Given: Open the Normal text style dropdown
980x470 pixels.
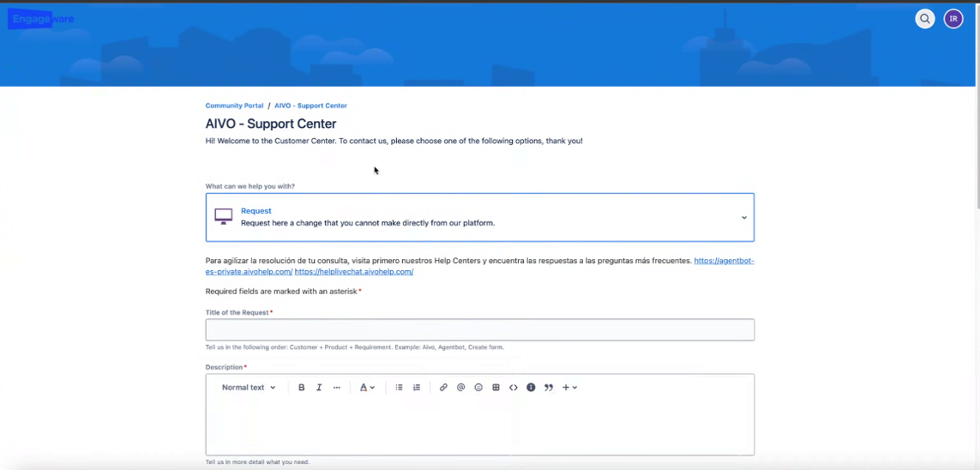Looking at the screenshot, I should point(249,388).
